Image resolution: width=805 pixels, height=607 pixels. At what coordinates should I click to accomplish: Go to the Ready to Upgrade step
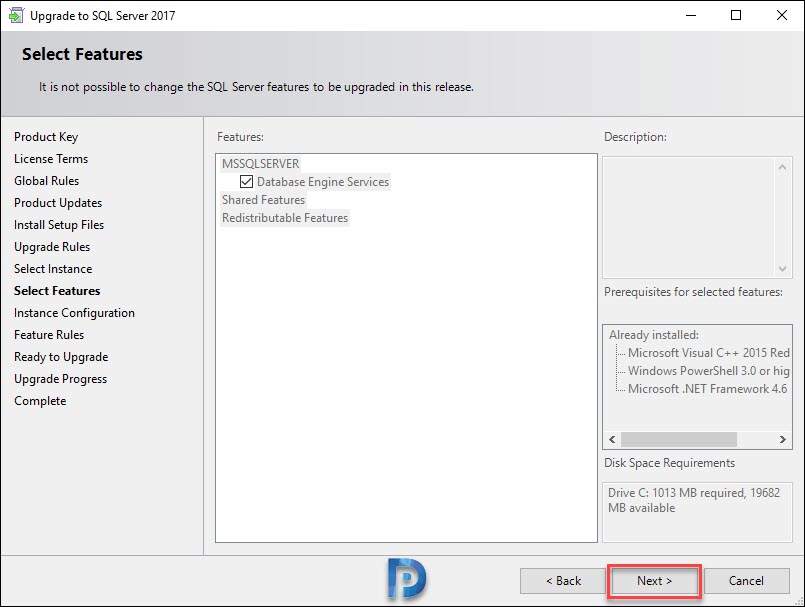pyautogui.click(x=61, y=357)
